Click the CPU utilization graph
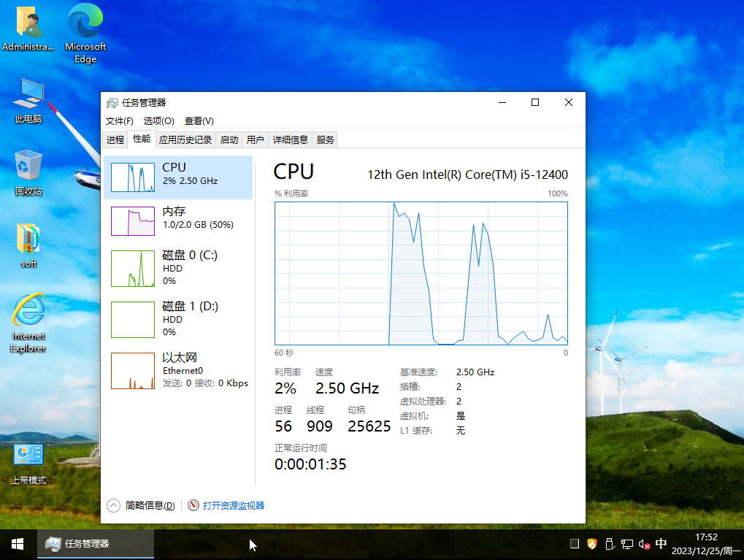This screenshot has height=560, width=744. (421, 273)
